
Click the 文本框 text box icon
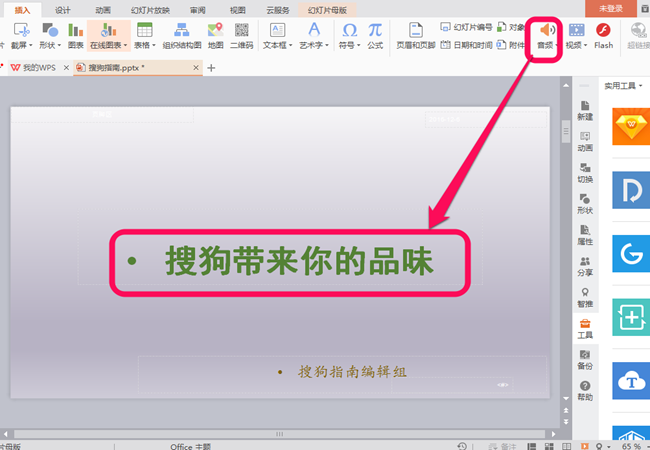pos(277,30)
